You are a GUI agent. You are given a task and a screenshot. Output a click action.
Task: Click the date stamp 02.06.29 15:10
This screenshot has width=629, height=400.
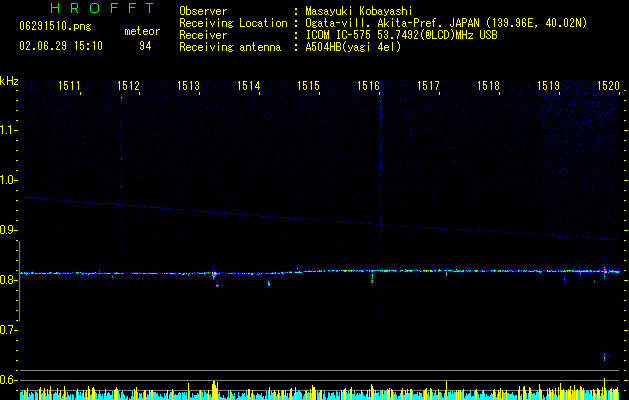coord(61,46)
